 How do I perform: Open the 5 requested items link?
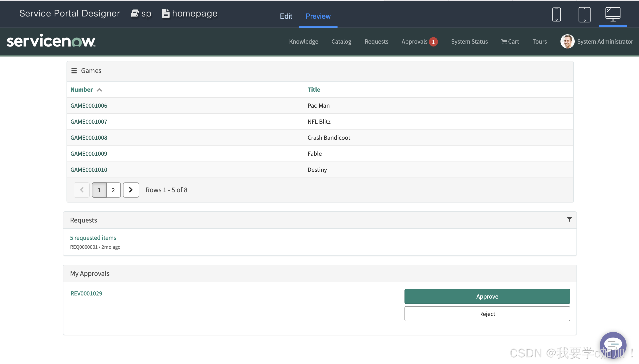point(93,237)
